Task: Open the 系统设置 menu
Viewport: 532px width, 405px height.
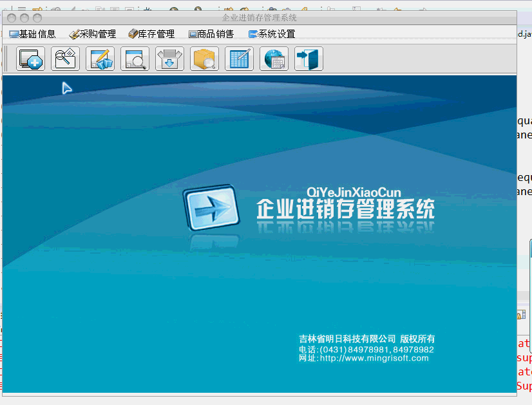Action: pyautogui.click(x=272, y=34)
